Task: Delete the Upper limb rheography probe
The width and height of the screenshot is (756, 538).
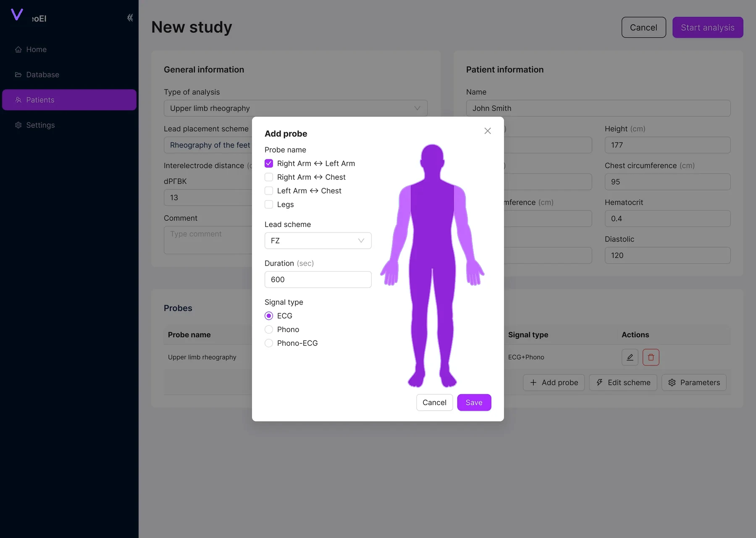Action: point(651,357)
